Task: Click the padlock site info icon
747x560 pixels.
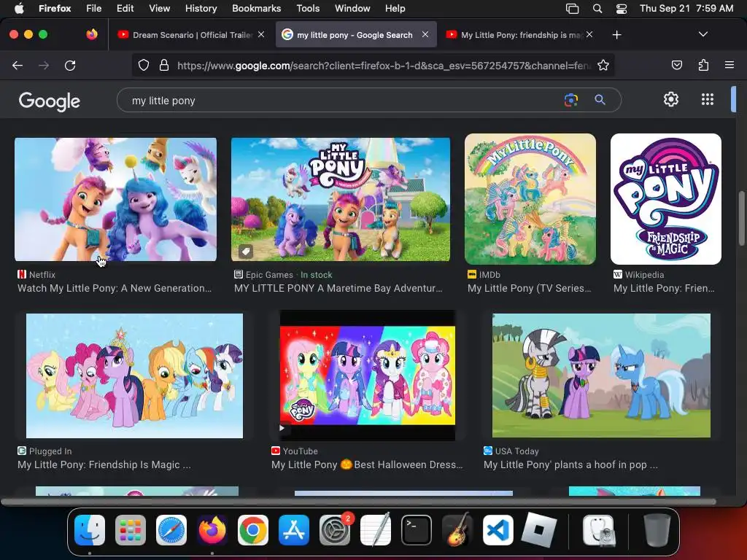Action: 164,65
